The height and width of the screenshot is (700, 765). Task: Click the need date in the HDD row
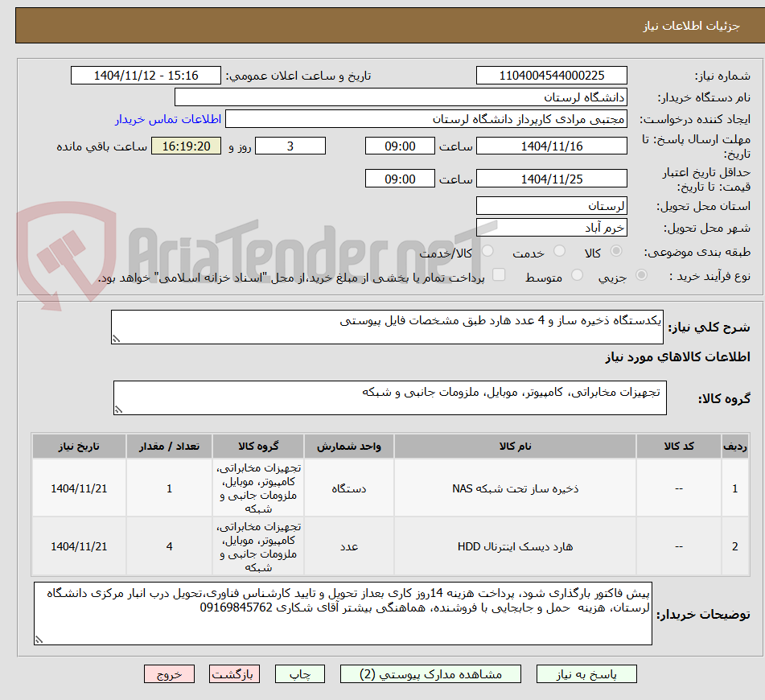pyautogui.click(x=79, y=546)
